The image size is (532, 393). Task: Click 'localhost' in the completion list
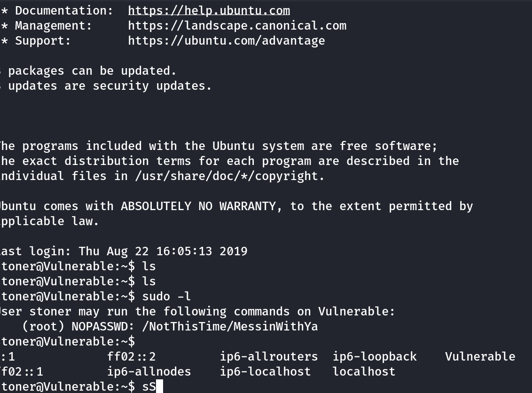364,371
